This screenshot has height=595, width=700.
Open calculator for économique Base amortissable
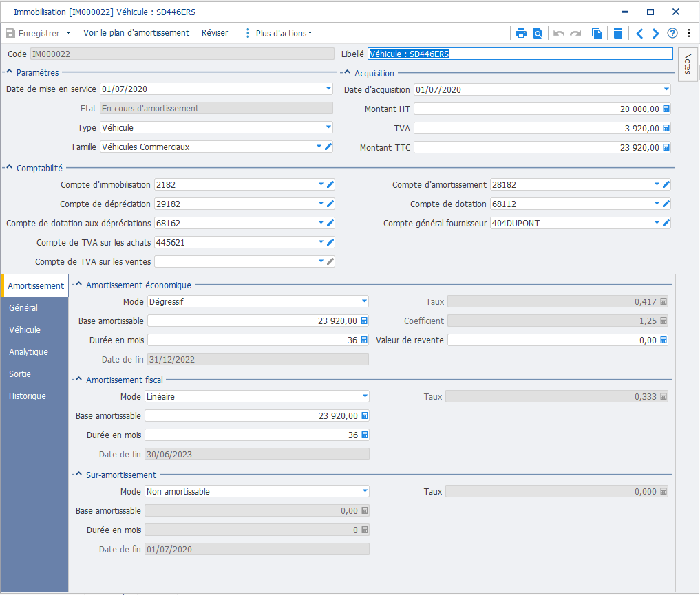364,321
